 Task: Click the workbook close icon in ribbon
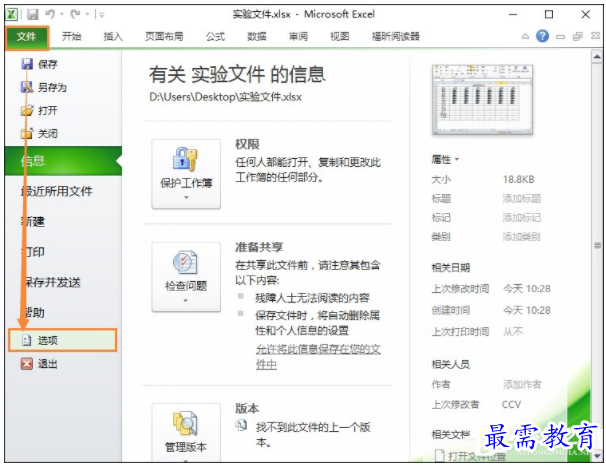(596, 36)
